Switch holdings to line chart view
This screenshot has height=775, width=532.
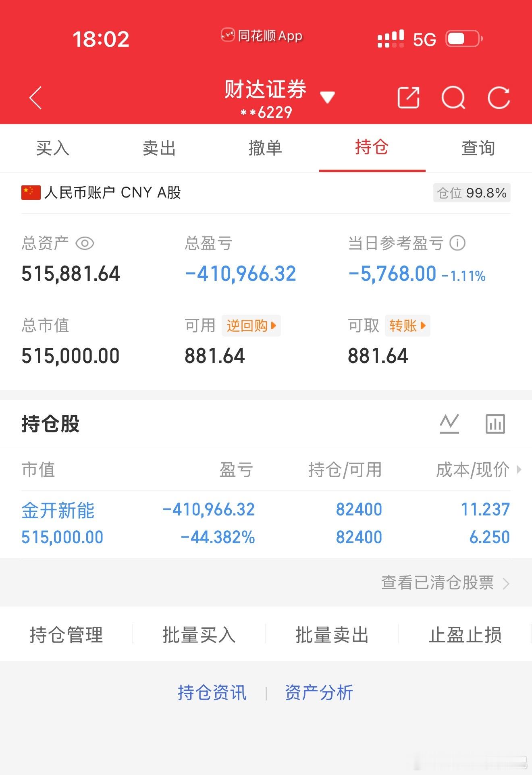pyautogui.click(x=449, y=424)
